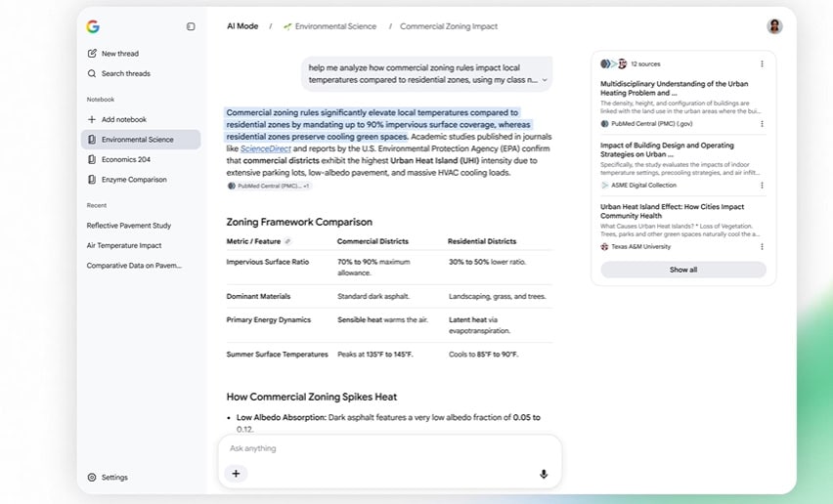
Task: Open source Impact of Building Design
Action: 667,150
